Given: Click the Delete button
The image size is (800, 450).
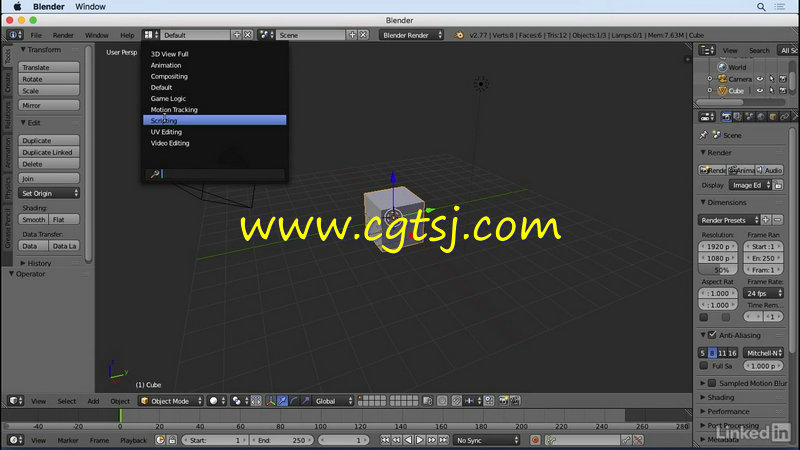Looking at the screenshot, I should pos(49,164).
